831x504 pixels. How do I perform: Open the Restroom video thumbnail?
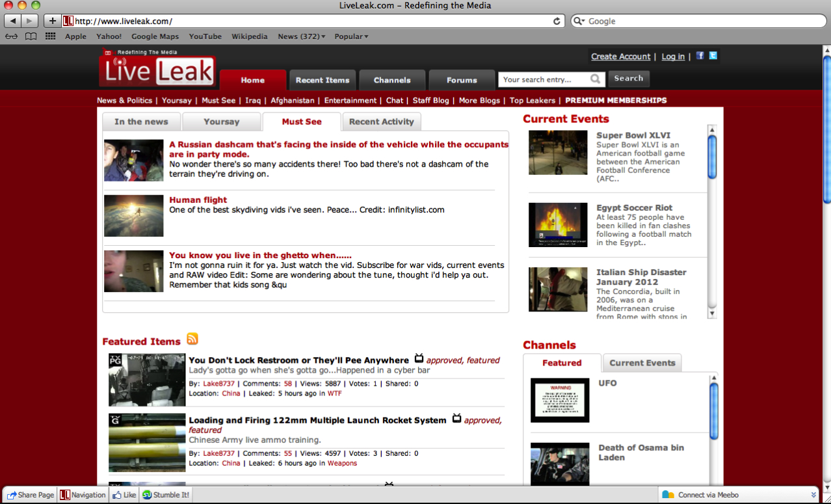147,380
